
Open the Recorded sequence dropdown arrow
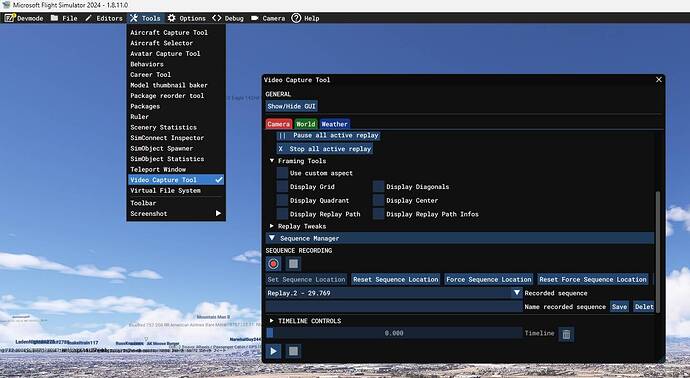pos(517,293)
